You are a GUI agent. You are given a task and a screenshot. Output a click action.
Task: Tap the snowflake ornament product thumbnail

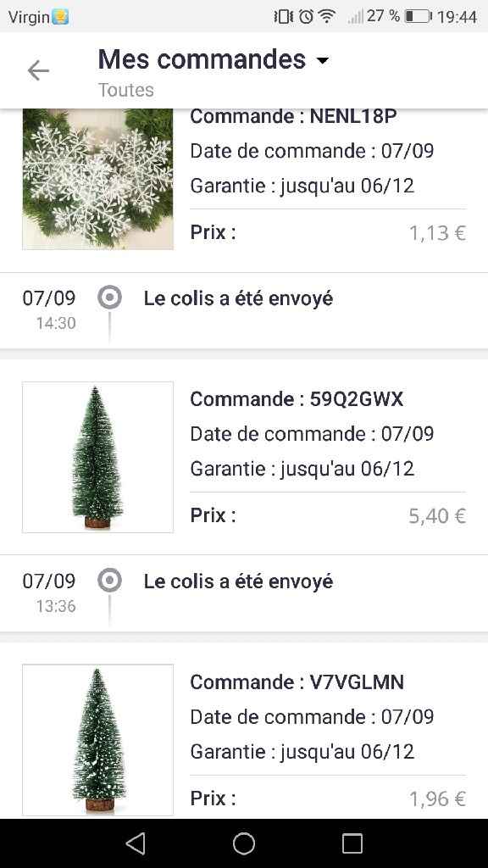coord(97,179)
